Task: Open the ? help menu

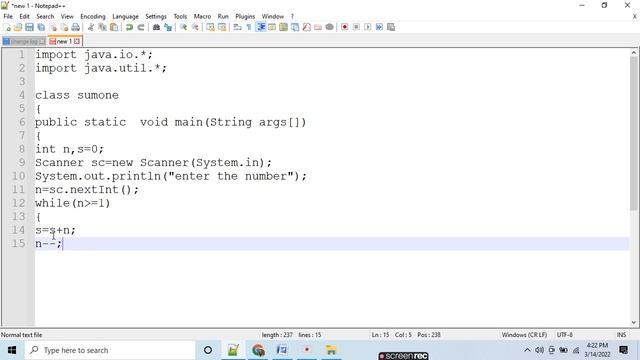Action: 292,16
